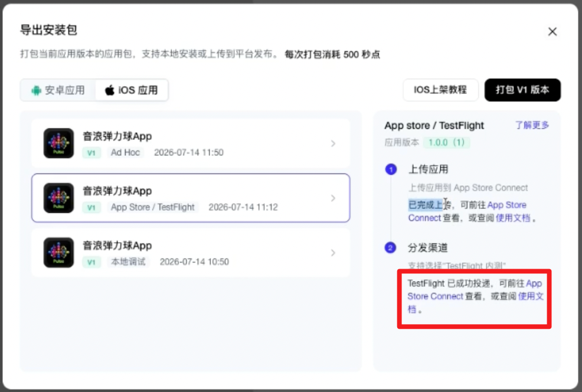
Task: Click the step 2 分发渠道 circle
Action: point(391,247)
